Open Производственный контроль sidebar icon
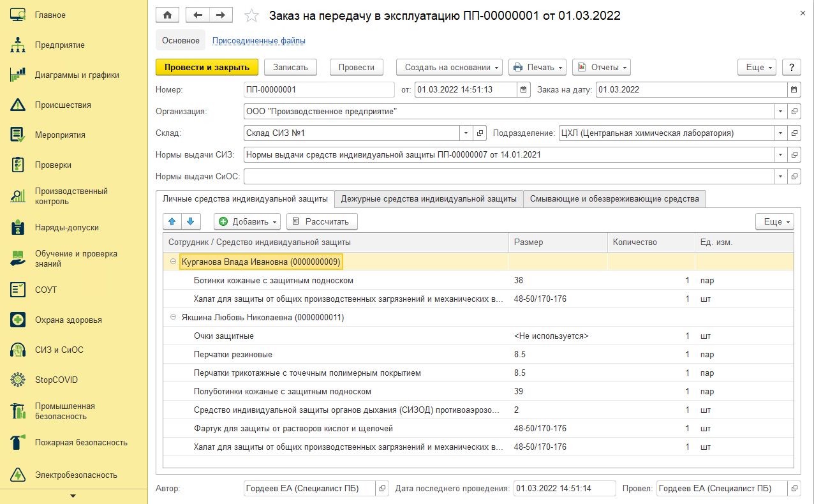The height and width of the screenshot is (504, 814). 18,196
